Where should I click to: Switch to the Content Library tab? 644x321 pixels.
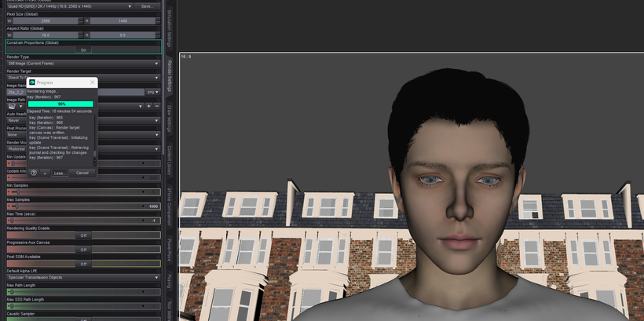pyautogui.click(x=169, y=160)
